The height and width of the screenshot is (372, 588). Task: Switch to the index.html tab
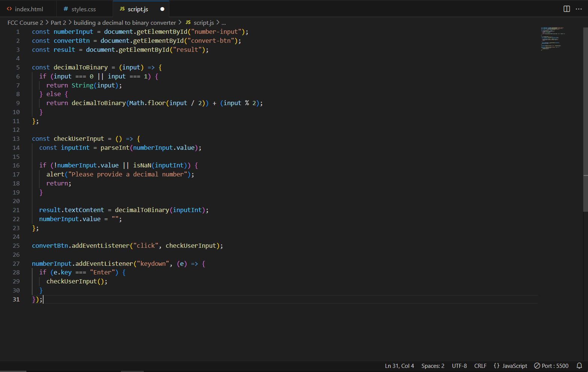point(29,9)
